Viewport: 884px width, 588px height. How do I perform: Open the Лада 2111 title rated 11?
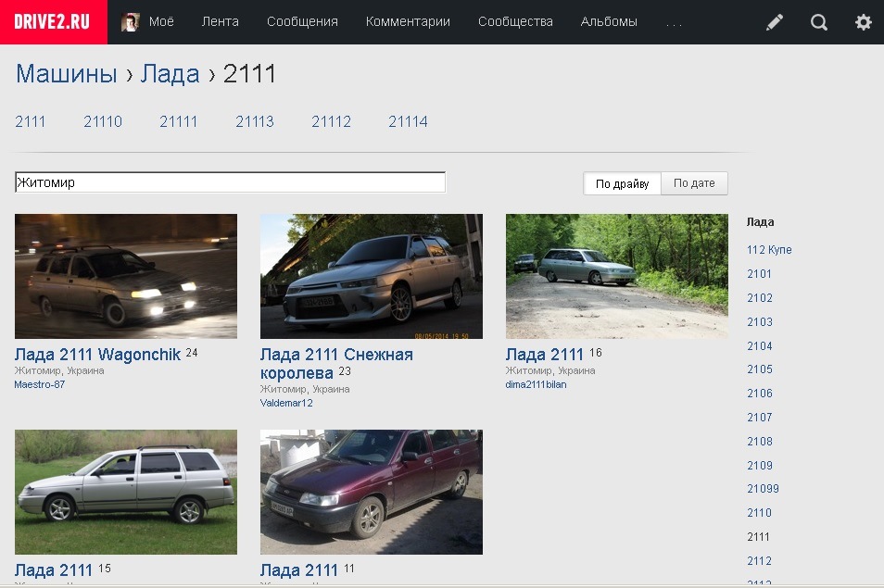[298, 570]
